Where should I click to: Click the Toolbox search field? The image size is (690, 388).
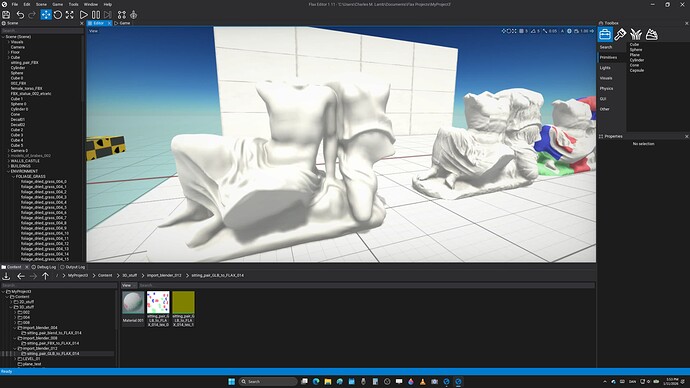pos(611,47)
